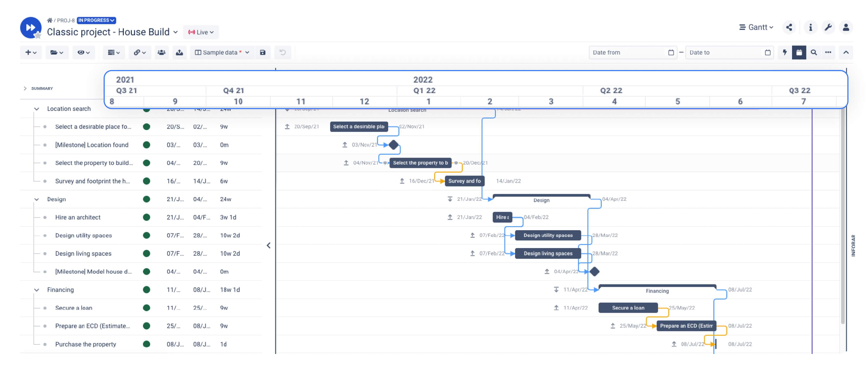Click the export upload icon
This screenshot has height=367, width=868.
pos(180,52)
